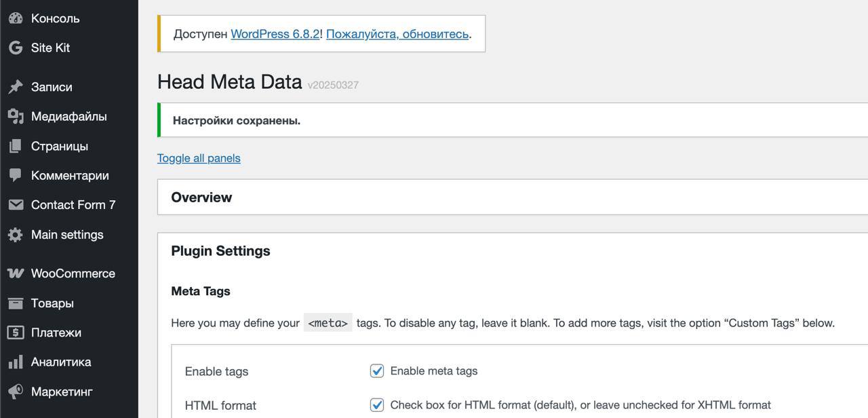The image size is (868, 418).
Task: Click the Site Kit Google icon
Action: pyautogui.click(x=16, y=47)
